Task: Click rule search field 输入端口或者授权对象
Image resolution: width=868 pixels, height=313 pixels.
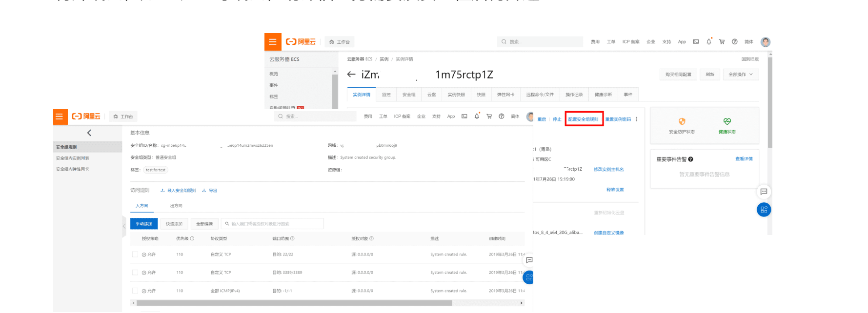Action: pyautogui.click(x=272, y=224)
